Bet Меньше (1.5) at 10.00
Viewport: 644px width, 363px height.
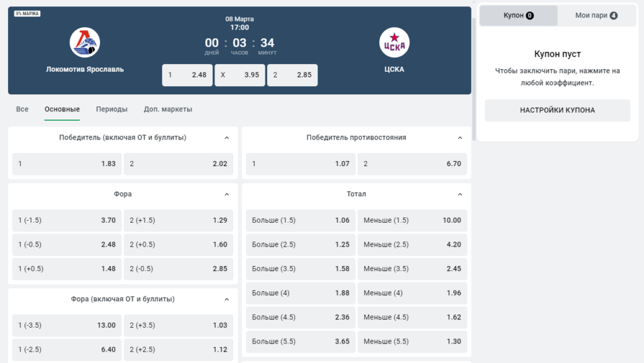tap(413, 221)
